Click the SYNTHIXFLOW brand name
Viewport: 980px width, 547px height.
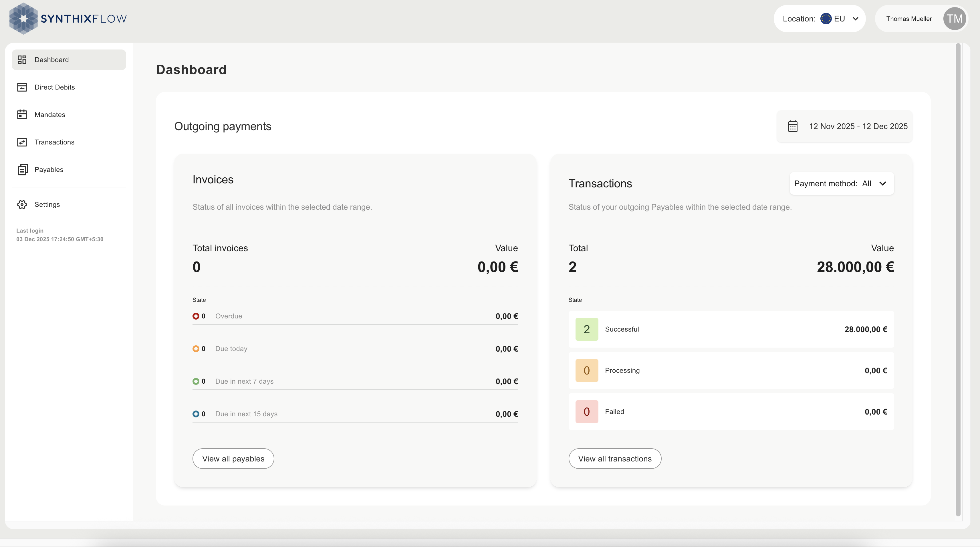coord(84,19)
